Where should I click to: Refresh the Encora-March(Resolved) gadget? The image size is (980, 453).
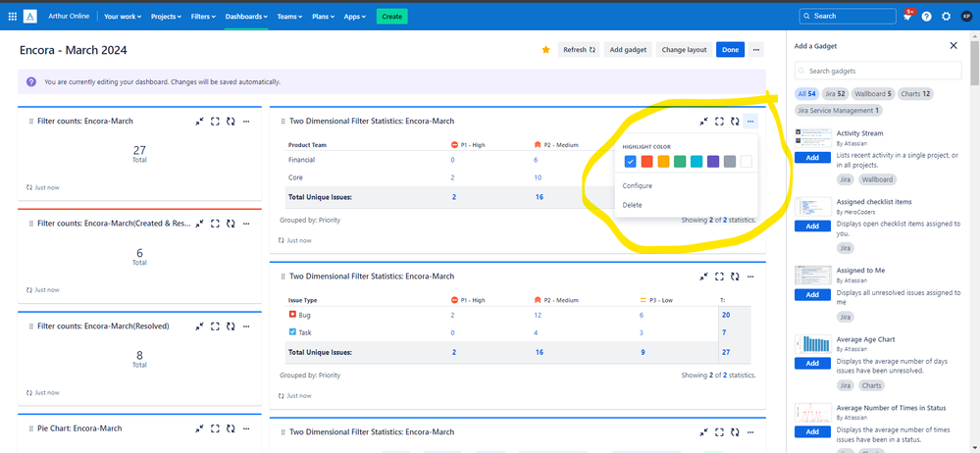pyautogui.click(x=231, y=327)
